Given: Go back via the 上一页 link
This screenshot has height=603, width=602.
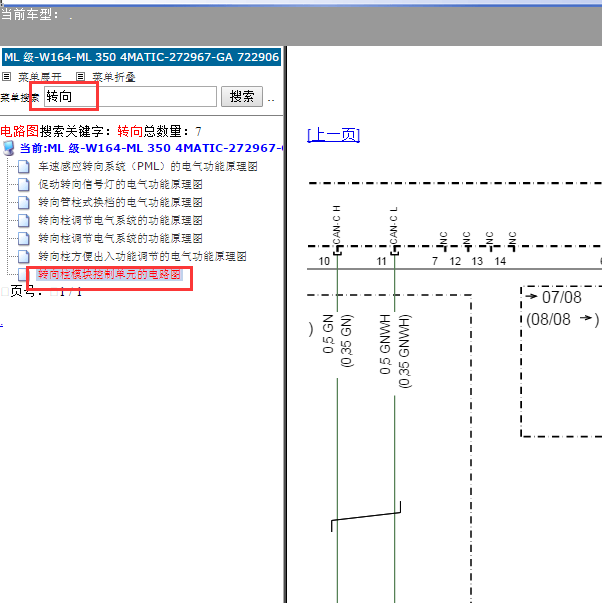Looking at the screenshot, I should click(334, 135).
